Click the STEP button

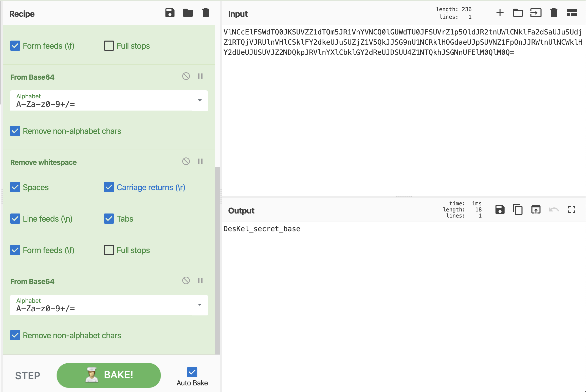(28, 376)
